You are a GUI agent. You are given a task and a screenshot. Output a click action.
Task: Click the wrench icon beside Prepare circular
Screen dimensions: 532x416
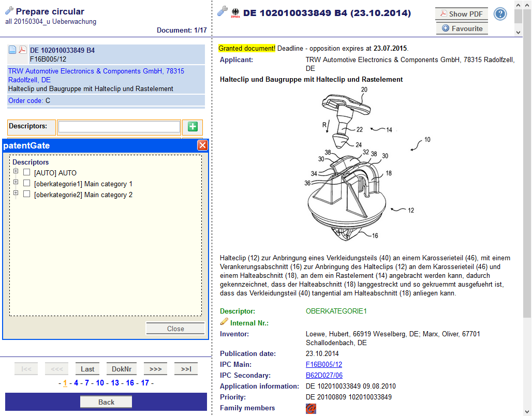click(x=9, y=10)
